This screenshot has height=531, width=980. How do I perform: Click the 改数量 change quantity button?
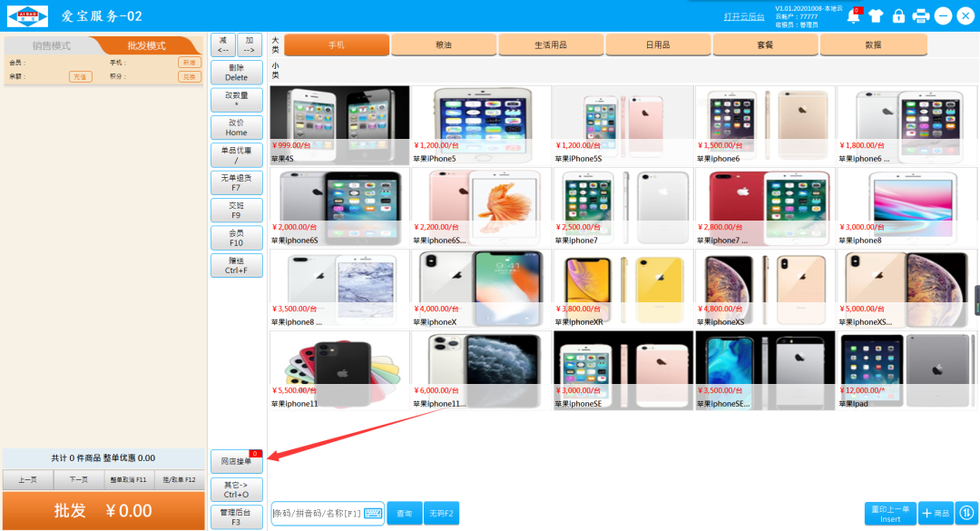[x=236, y=100]
